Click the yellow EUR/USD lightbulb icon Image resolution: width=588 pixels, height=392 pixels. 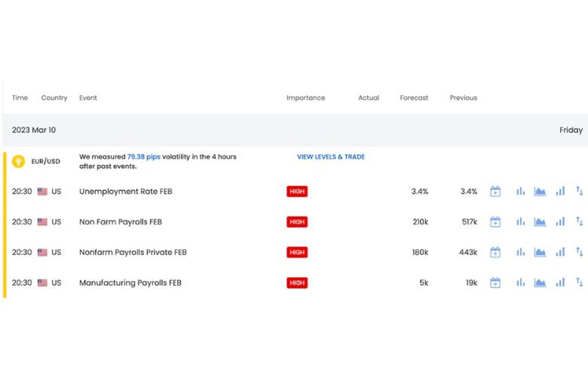coord(19,161)
